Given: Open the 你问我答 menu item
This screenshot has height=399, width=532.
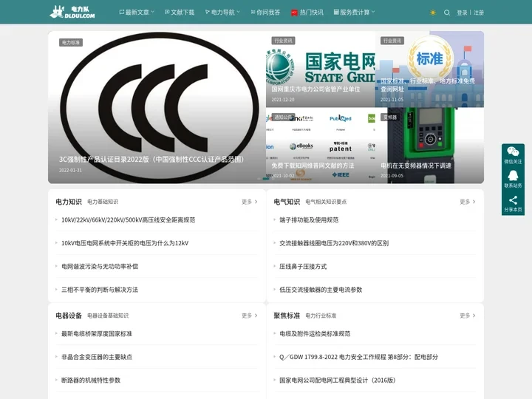Looking at the screenshot, I should point(265,13).
